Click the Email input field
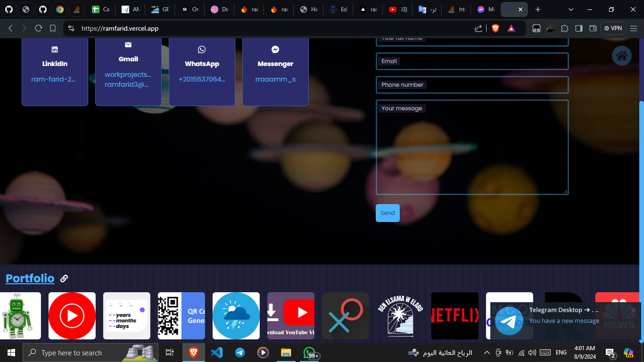 472,61
